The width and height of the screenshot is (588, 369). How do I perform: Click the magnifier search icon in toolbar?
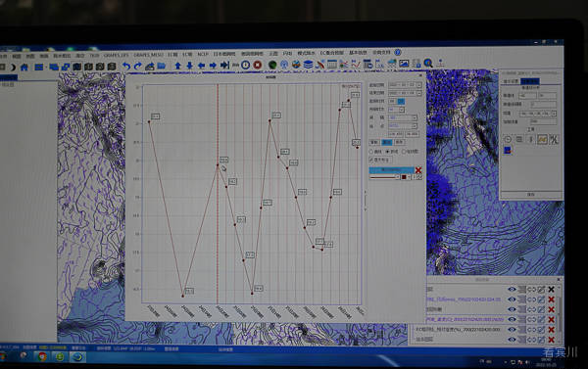tap(428, 63)
